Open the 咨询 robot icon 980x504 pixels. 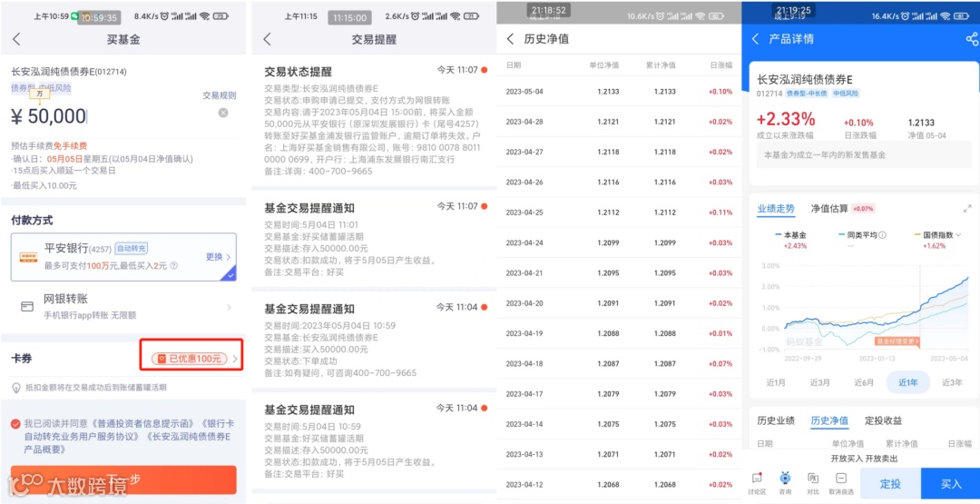click(x=785, y=483)
